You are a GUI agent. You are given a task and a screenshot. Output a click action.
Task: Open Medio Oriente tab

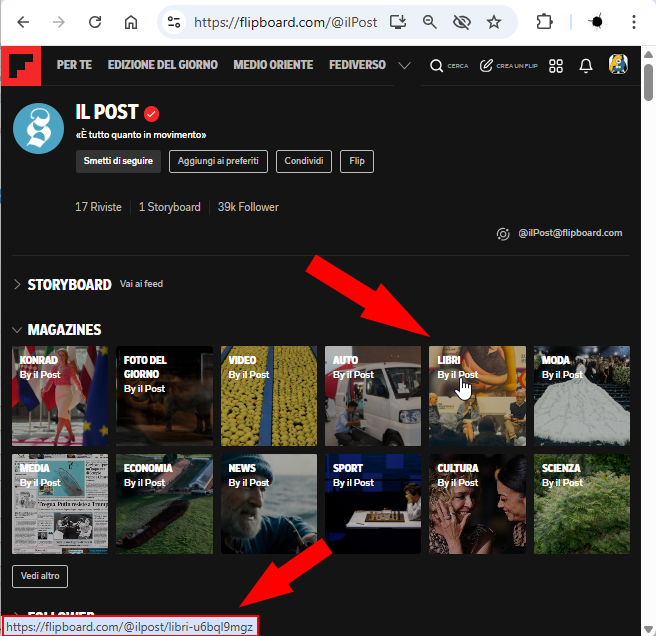tap(273, 65)
